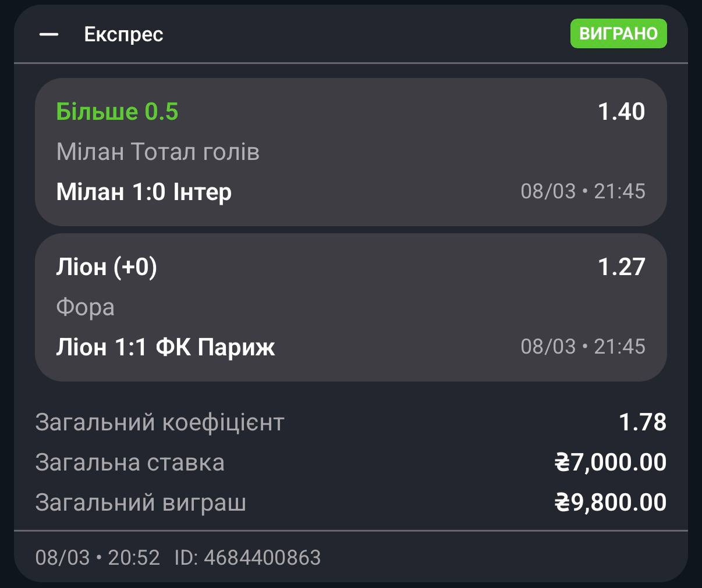Click the bet ID 4684400863
The image size is (702, 588).
pos(247,557)
